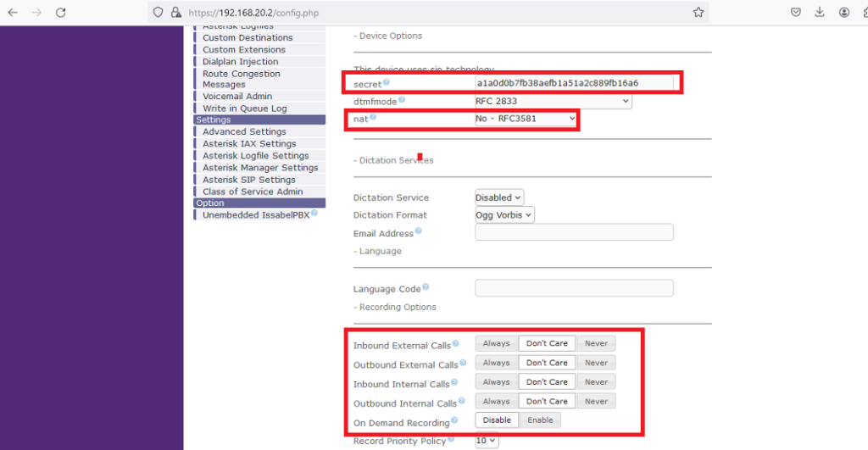The width and height of the screenshot is (868, 450).
Task: Click the help icon beside secret label
Action: point(387,82)
